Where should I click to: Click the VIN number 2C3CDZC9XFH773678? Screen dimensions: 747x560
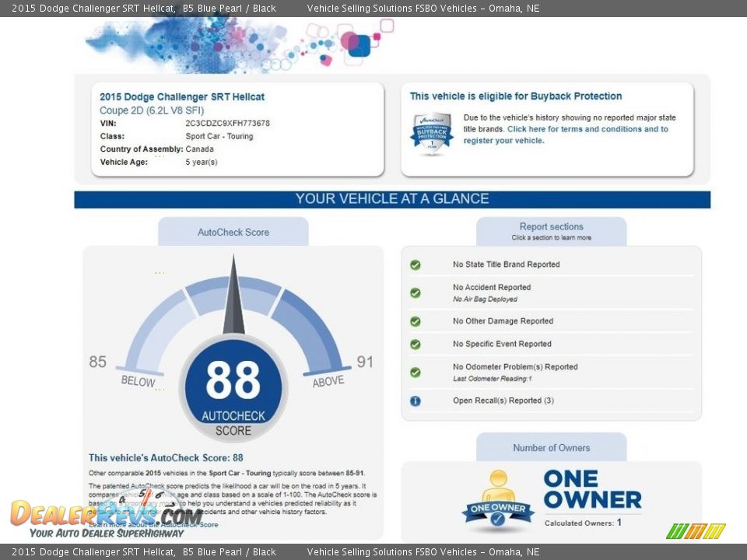227,123
